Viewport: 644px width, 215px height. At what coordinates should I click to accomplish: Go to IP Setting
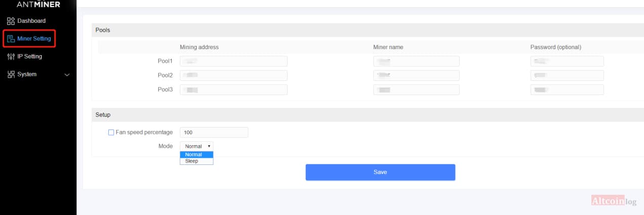pos(29,57)
